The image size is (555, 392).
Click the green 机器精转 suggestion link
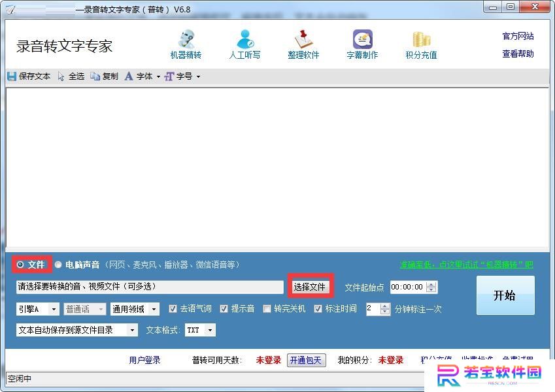pyautogui.click(x=467, y=265)
